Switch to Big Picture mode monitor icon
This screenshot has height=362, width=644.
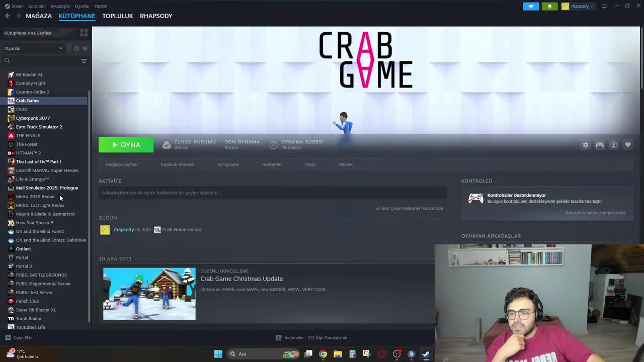tap(604, 6)
